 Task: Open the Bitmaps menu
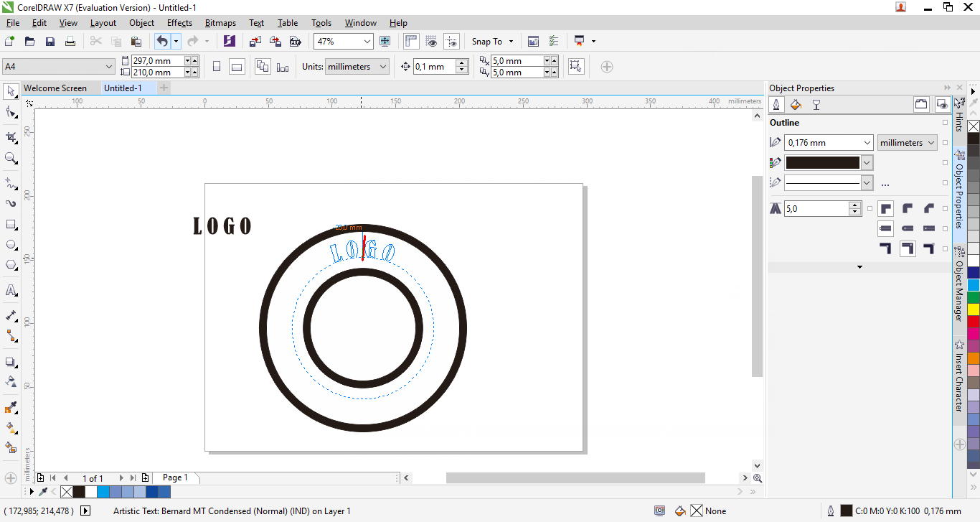pyautogui.click(x=220, y=23)
